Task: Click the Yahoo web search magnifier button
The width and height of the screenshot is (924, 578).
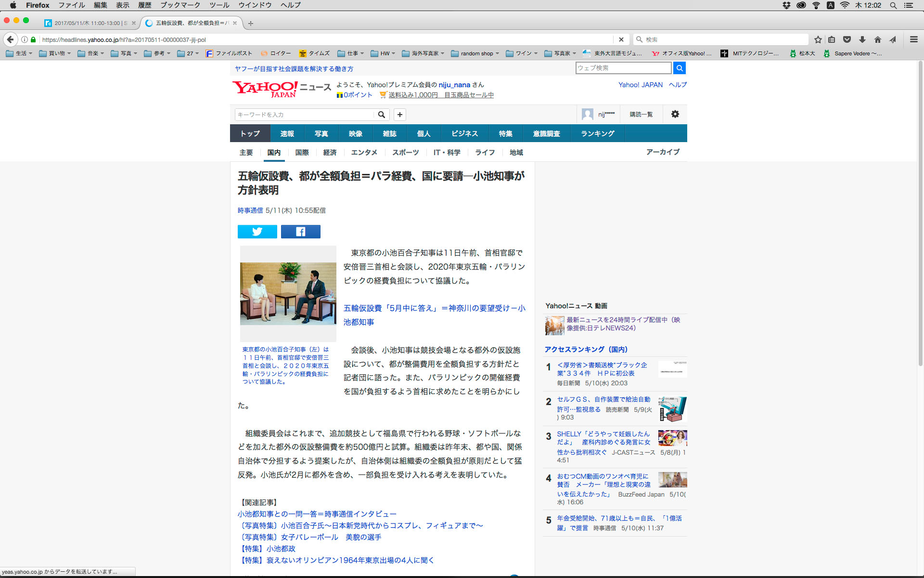Action: pos(679,68)
